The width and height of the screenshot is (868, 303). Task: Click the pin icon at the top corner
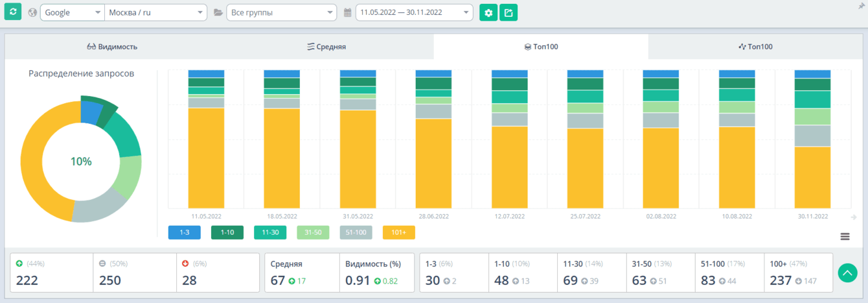pos(862,5)
